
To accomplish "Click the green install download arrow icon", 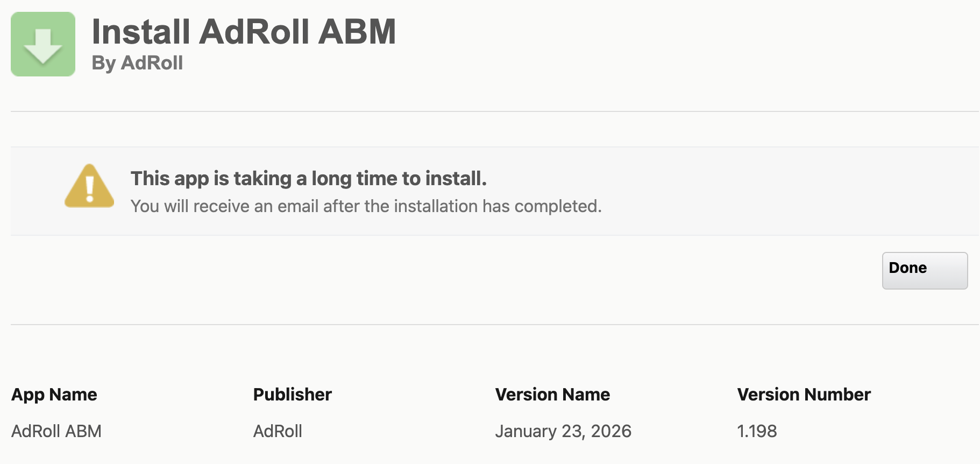I will (x=43, y=44).
